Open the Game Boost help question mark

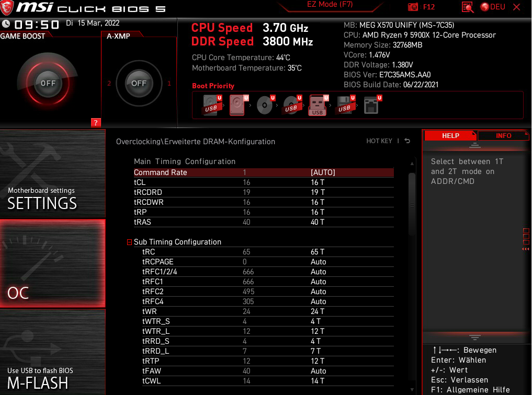coord(96,123)
